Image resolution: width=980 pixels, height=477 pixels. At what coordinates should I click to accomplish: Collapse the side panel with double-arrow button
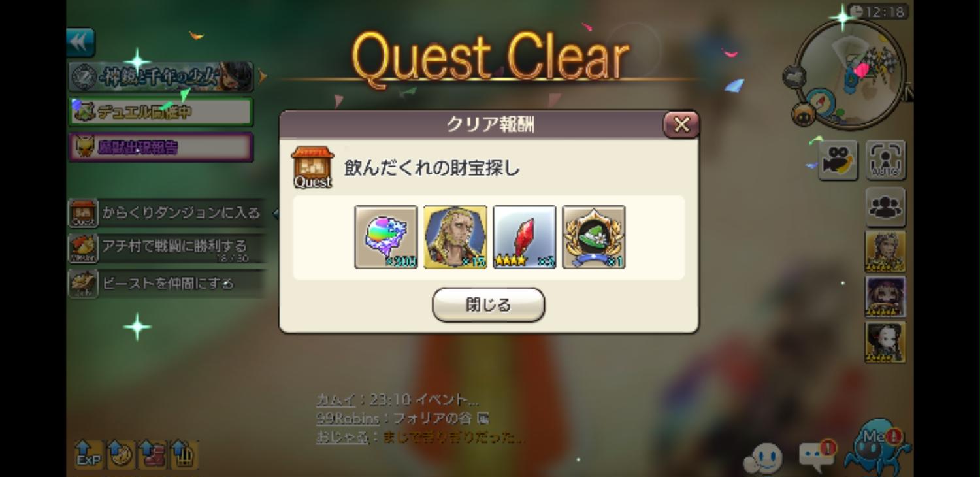tap(80, 42)
